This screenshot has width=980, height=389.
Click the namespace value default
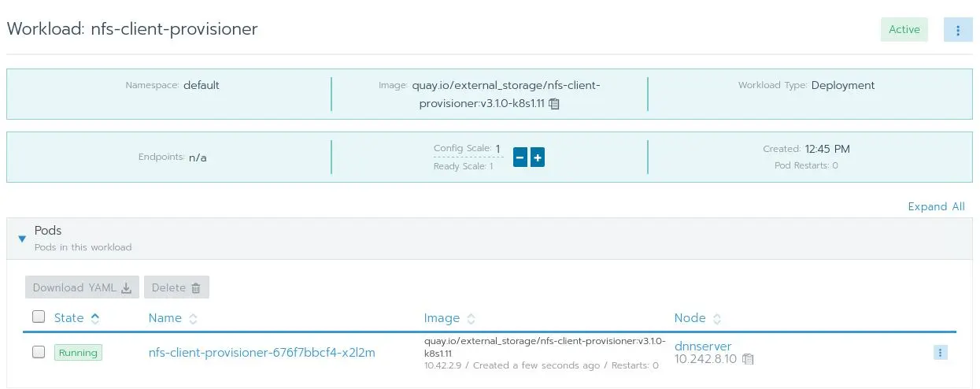[202, 85]
